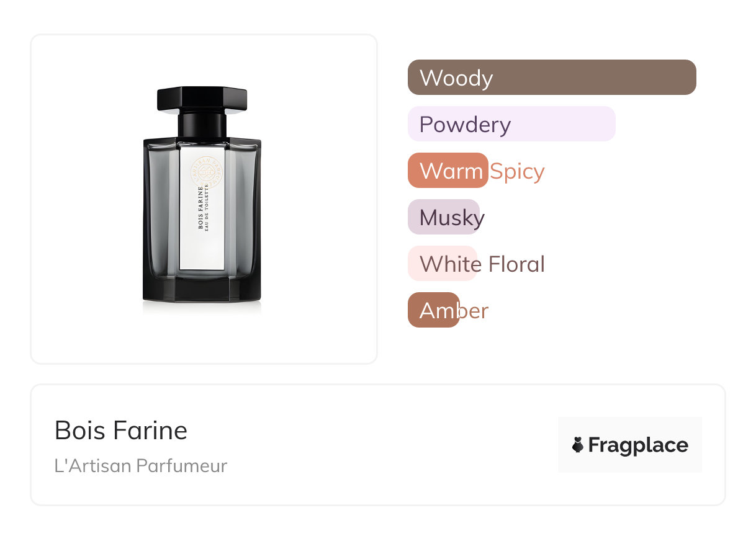The width and height of the screenshot is (756, 536).
Task: Click the Fragplace wordmark text
Action: click(638, 445)
